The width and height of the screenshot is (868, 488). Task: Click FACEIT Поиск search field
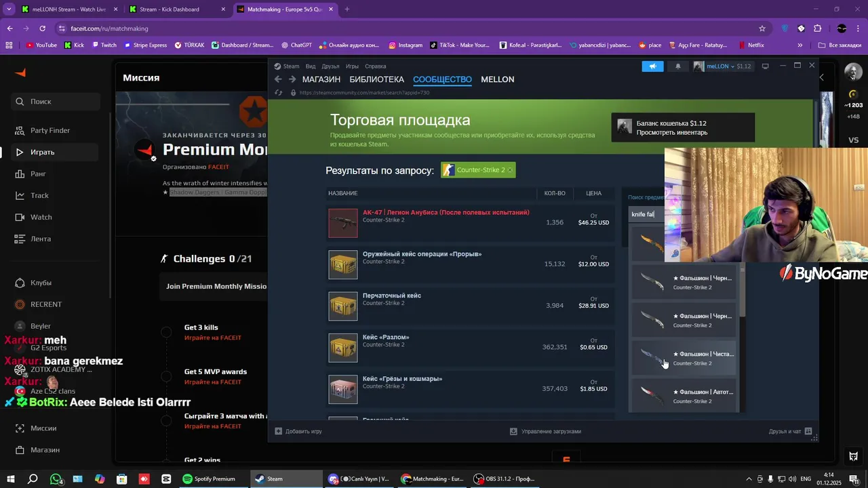(x=56, y=102)
